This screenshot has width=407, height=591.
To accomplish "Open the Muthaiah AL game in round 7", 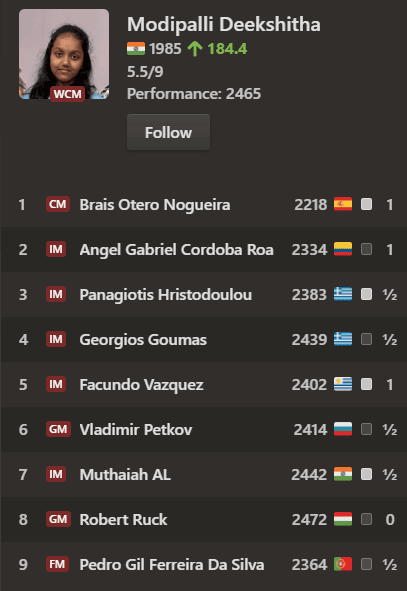I will [204, 474].
